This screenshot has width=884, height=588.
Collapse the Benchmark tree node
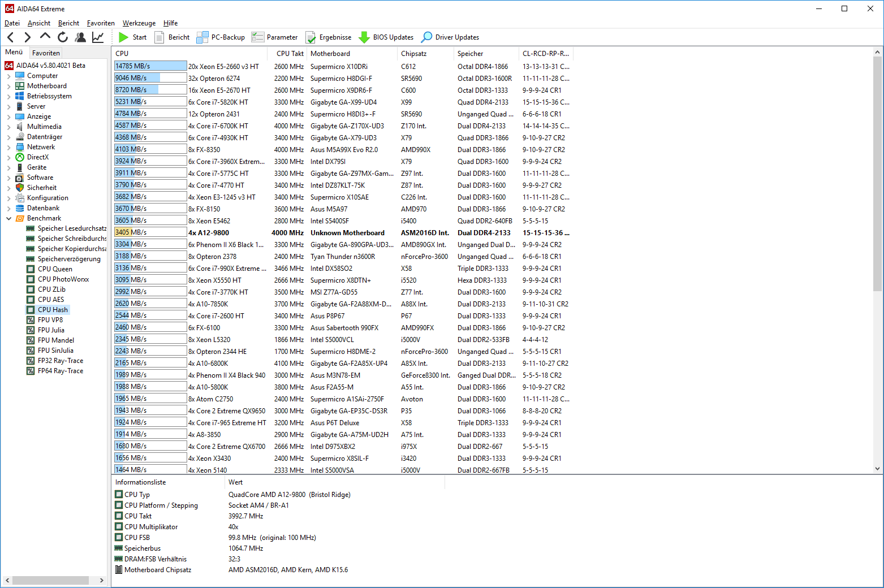[x=8, y=218]
